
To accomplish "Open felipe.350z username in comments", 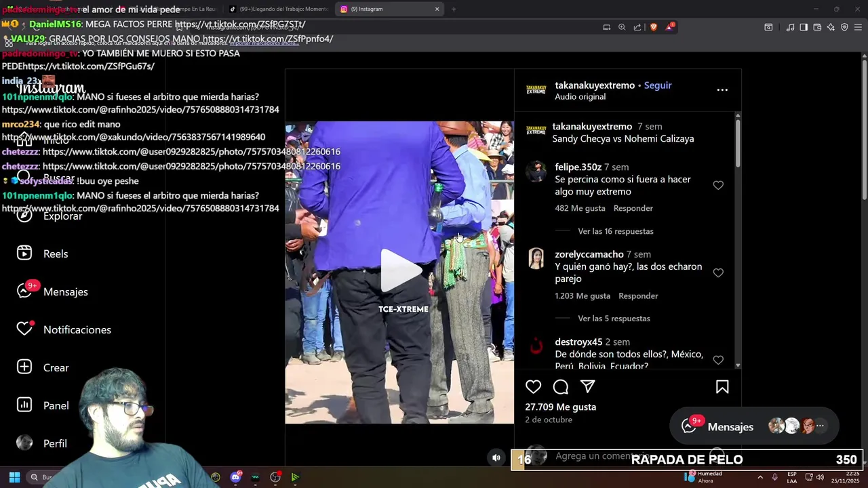I will pyautogui.click(x=578, y=167).
